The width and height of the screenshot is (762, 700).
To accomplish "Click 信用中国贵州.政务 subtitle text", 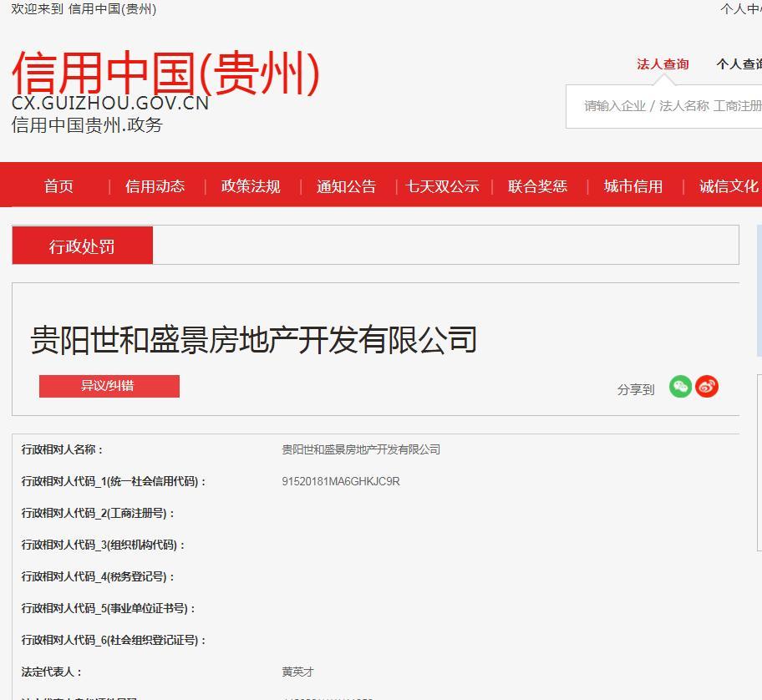I will click(87, 124).
